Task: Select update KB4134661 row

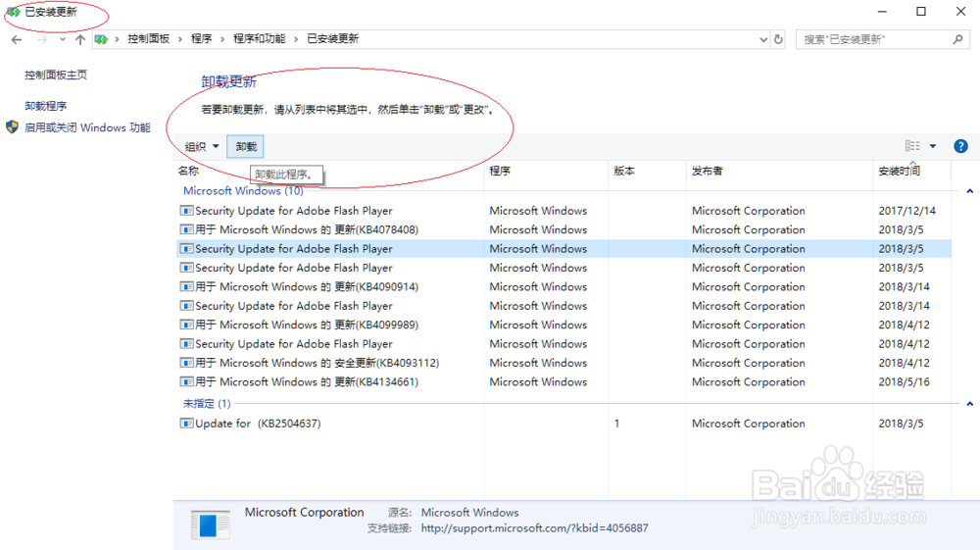Action: [x=563, y=382]
